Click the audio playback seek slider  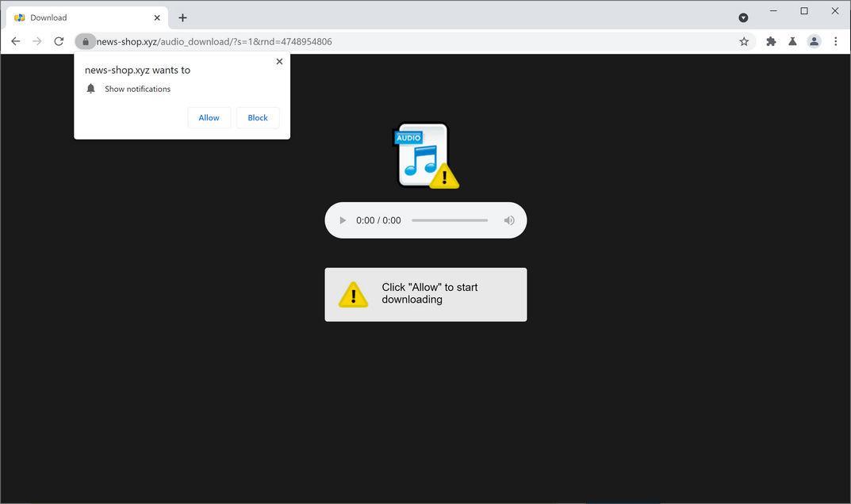tap(449, 220)
